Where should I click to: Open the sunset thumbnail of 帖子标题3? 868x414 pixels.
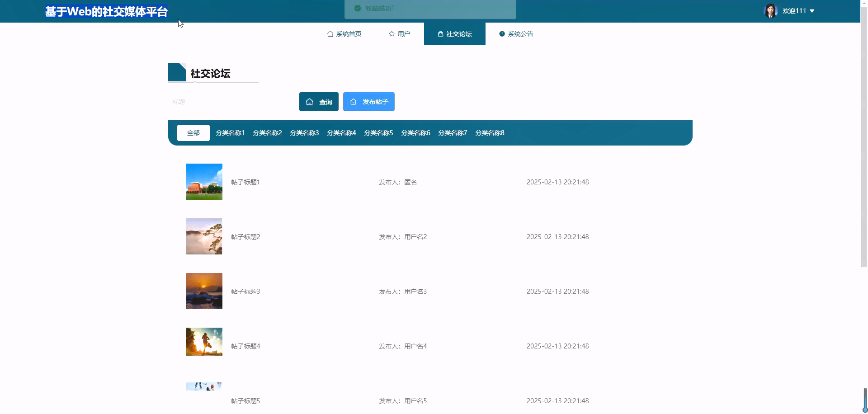coord(204,291)
